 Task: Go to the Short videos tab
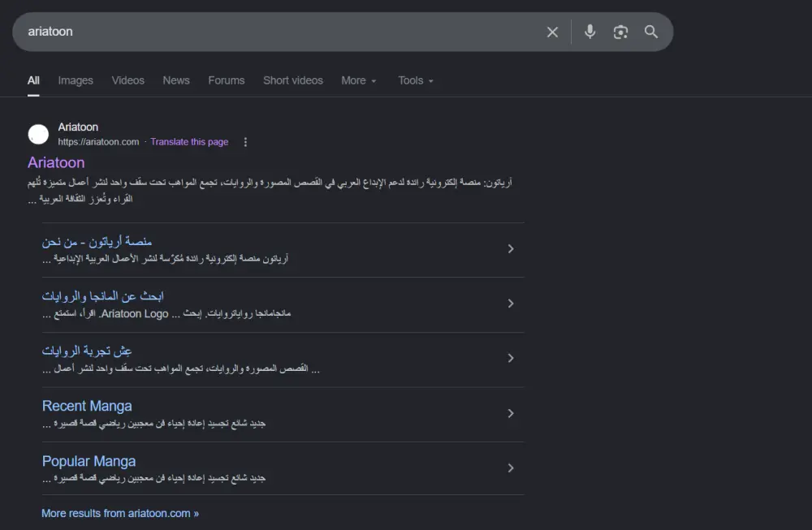point(293,80)
